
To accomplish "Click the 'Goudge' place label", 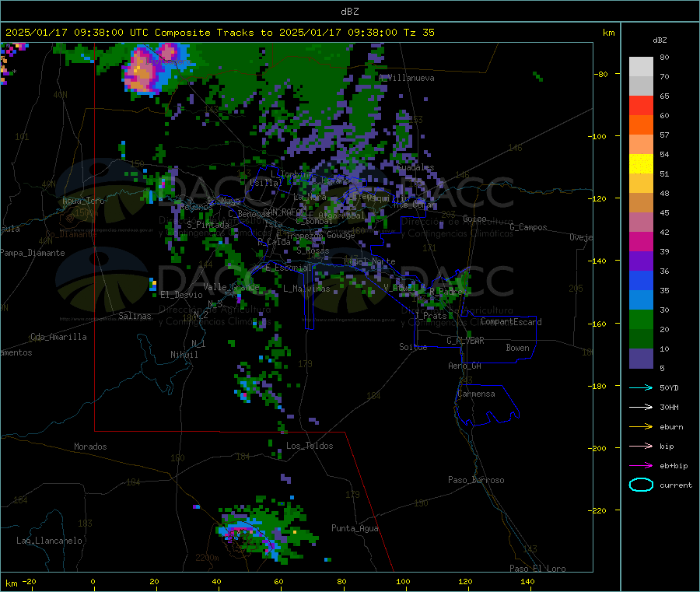I will pos(341,235).
